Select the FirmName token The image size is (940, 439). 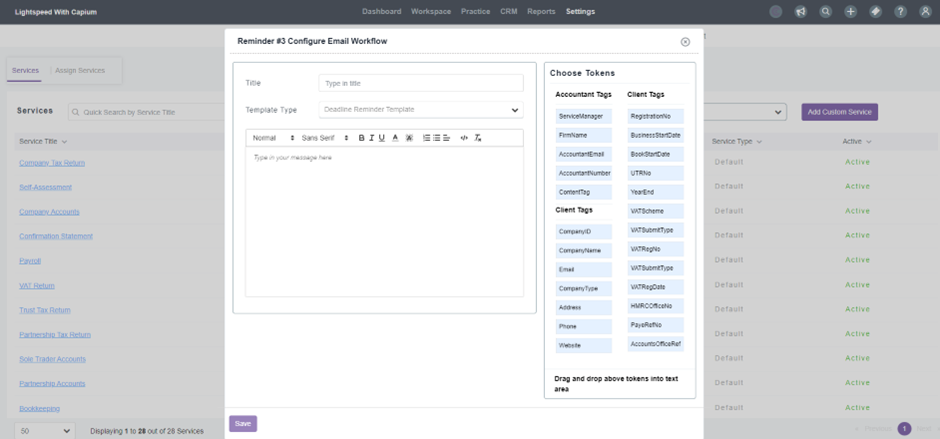click(583, 136)
